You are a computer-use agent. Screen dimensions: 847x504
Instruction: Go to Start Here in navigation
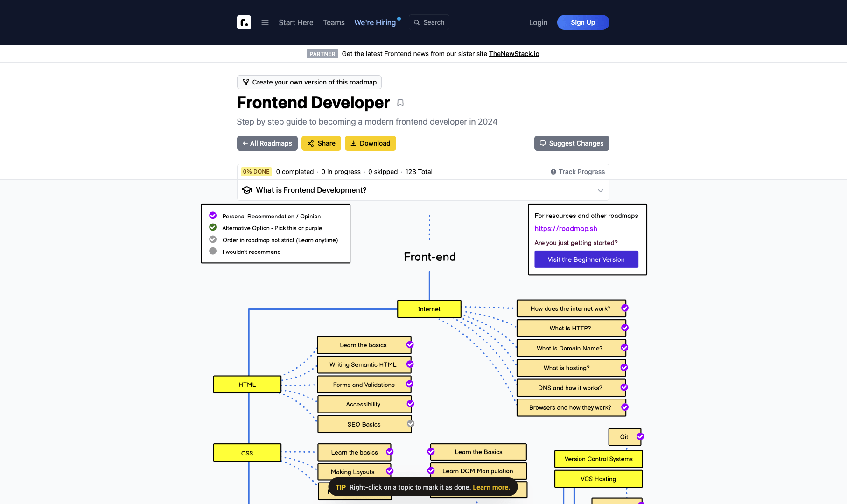coord(296,22)
